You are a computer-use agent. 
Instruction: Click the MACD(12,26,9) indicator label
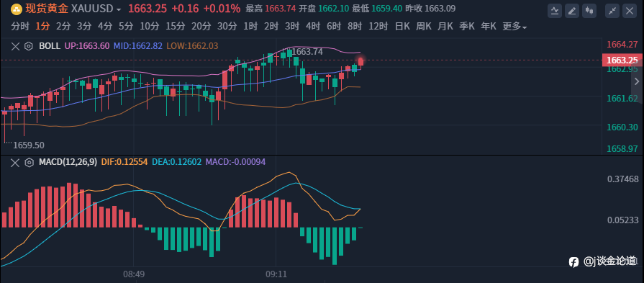68,162
